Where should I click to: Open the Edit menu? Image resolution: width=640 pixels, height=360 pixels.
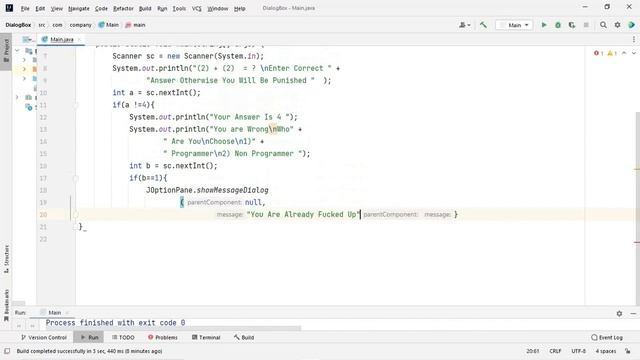[40, 8]
